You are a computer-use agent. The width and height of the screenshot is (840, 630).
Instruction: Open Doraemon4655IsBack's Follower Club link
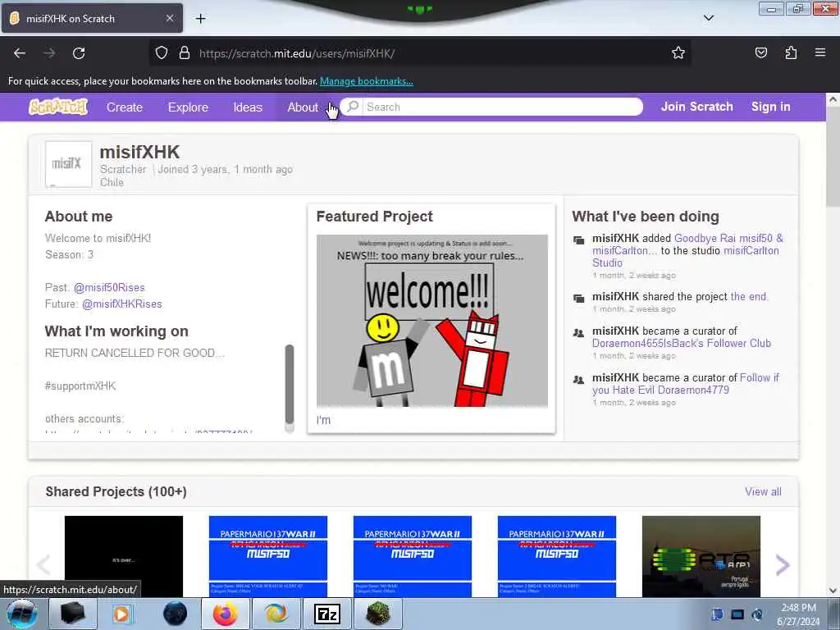point(682,343)
